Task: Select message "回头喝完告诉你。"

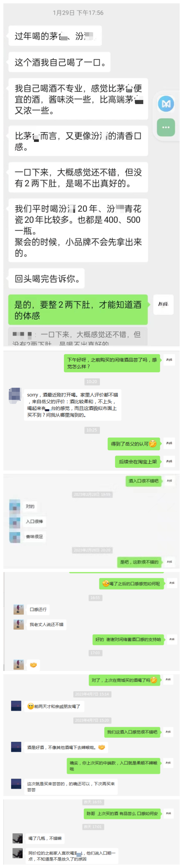Action: coord(47,279)
